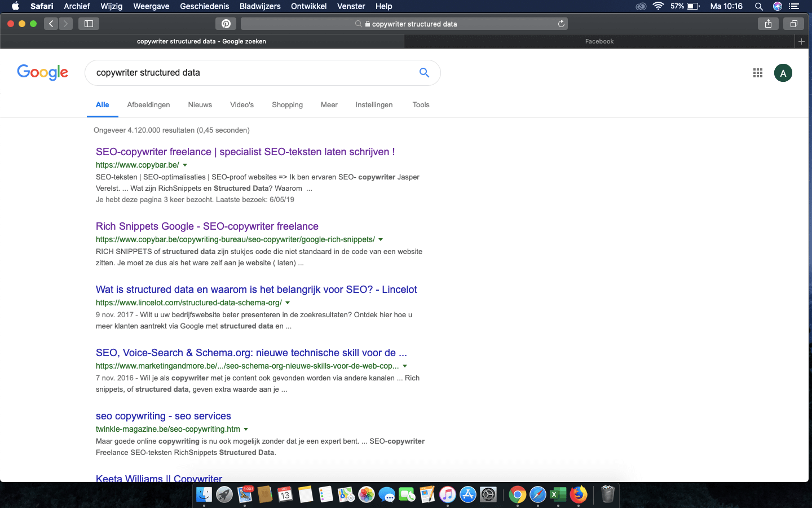
Task: Select the Nieuws search tab
Action: coord(200,105)
